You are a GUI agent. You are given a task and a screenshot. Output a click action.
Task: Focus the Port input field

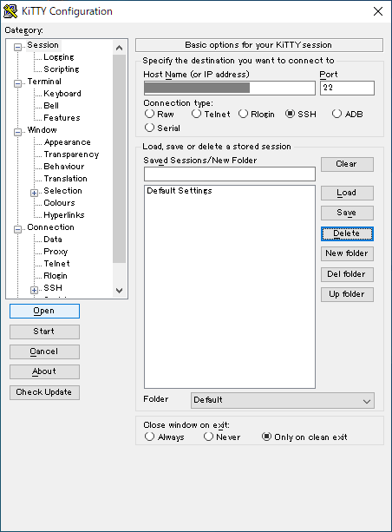pyautogui.click(x=347, y=88)
